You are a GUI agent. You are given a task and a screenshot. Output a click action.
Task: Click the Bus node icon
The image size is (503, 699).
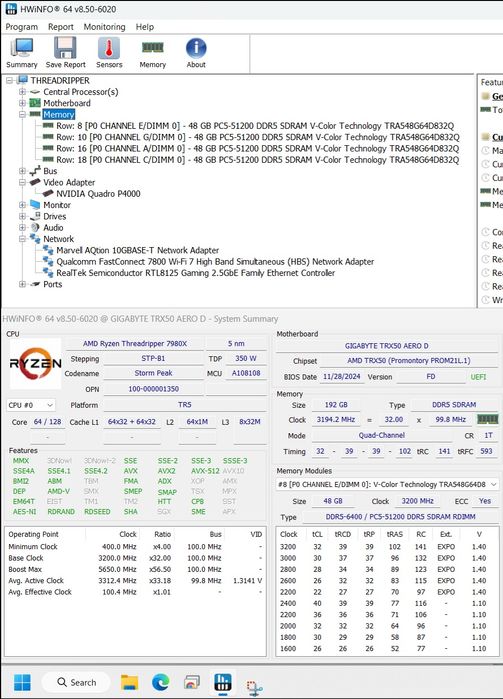(35, 171)
